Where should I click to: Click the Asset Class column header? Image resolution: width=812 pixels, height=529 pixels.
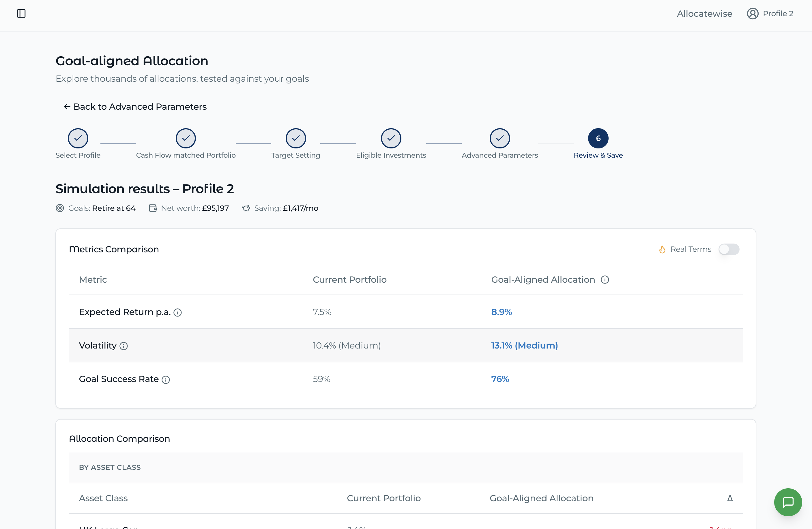pos(103,498)
